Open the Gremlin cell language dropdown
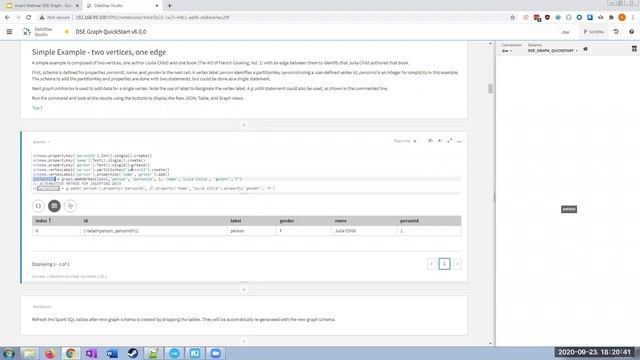Image resolution: width=640 pixels, height=360 pixels. 41,142
